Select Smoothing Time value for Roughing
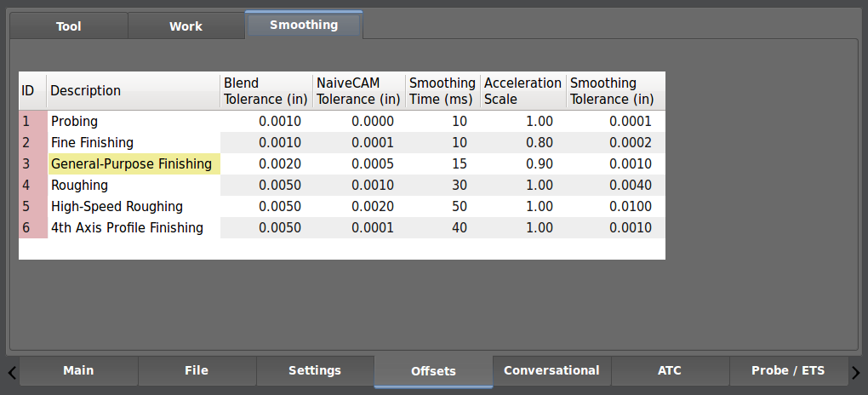 tap(442, 185)
